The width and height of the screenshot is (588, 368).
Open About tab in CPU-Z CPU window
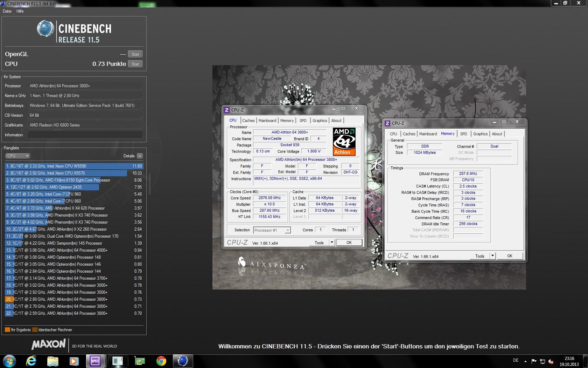pos(336,121)
